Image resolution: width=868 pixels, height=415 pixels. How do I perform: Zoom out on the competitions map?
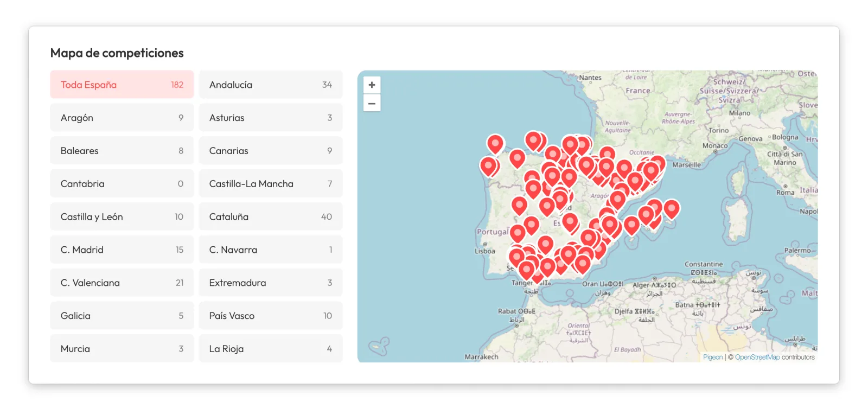click(372, 103)
